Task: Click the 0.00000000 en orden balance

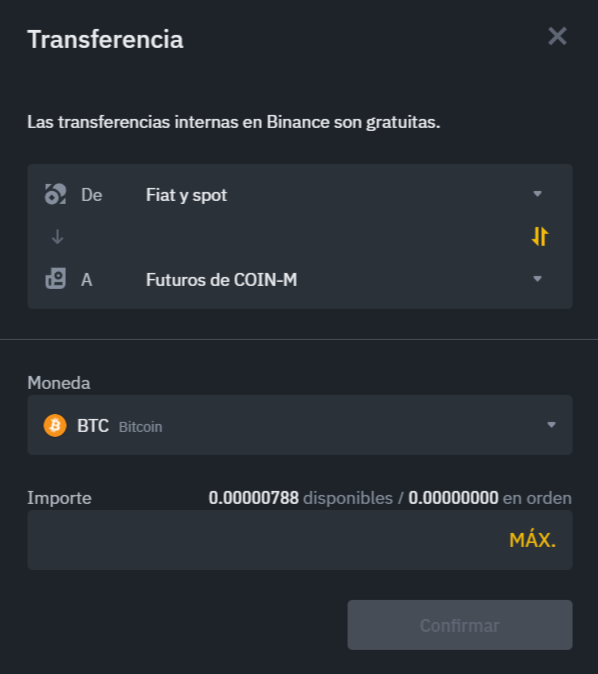Action: pos(490,498)
